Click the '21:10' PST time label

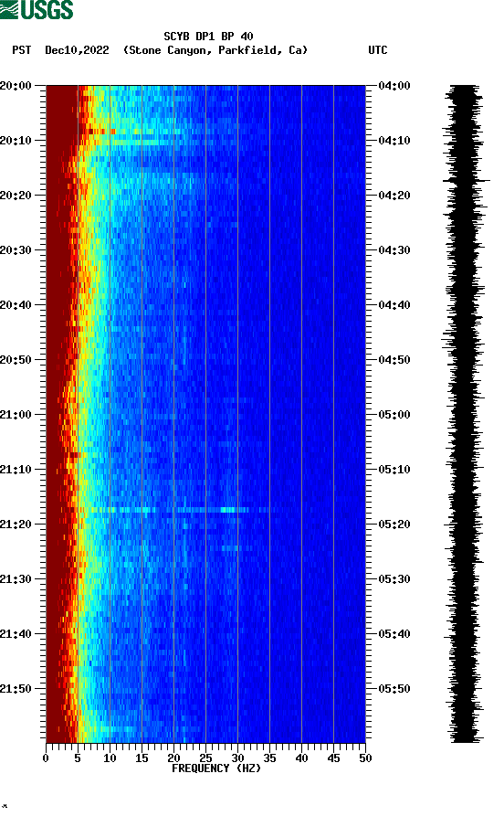[16, 470]
